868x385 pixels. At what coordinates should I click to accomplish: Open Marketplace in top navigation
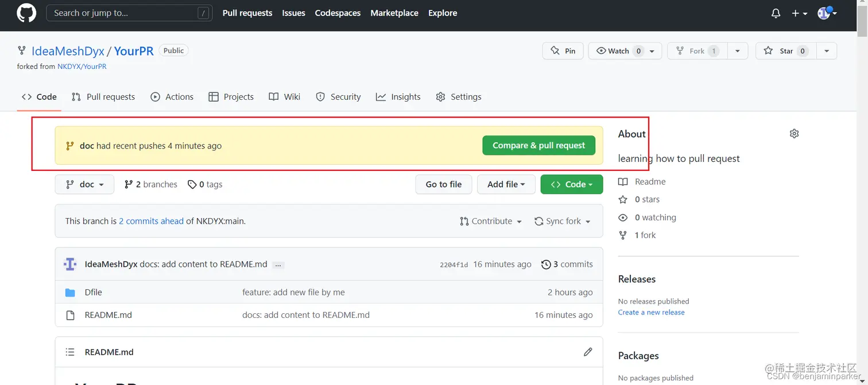point(394,13)
